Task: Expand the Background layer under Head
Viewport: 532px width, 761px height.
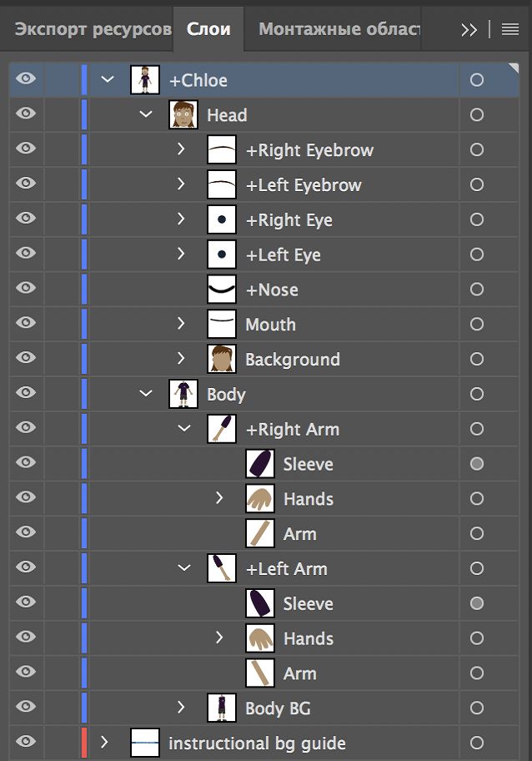Action: (182, 359)
